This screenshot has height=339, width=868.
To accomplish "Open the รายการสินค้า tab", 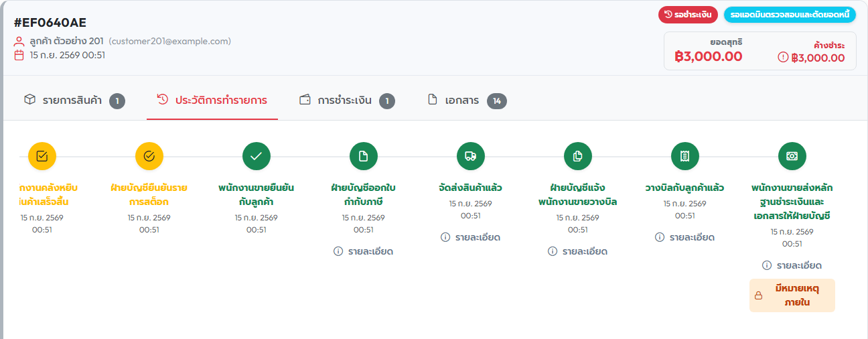I will [74, 100].
